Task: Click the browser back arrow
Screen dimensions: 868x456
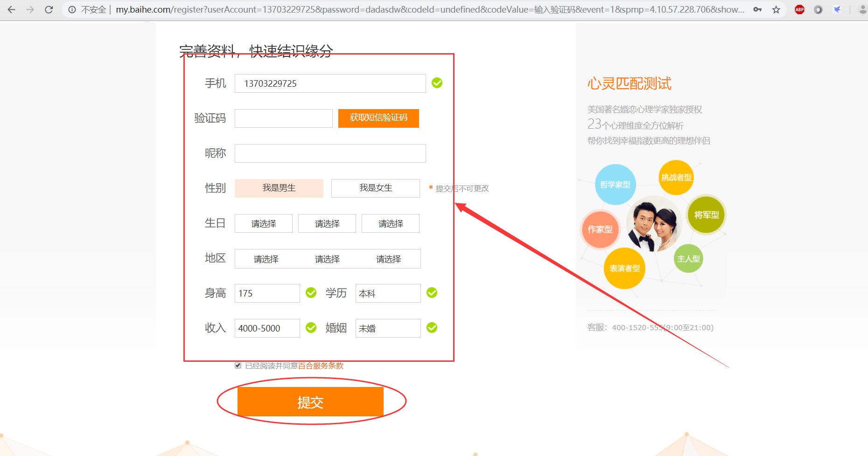Action: click(12, 9)
